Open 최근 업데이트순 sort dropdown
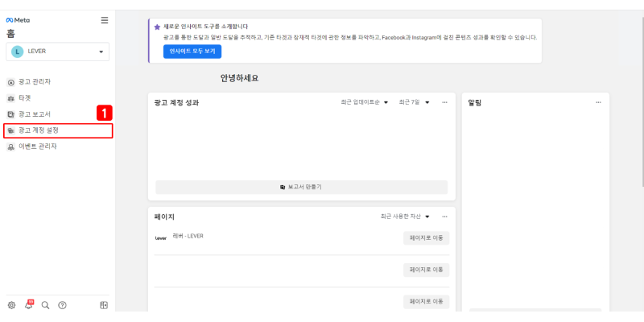 click(365, 102)
